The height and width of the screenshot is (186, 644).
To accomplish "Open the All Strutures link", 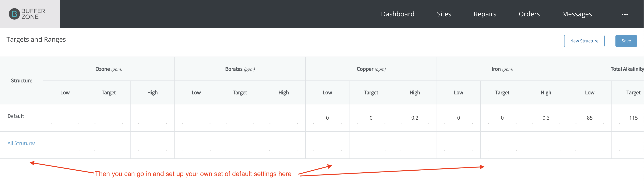I will coord(22,143).
